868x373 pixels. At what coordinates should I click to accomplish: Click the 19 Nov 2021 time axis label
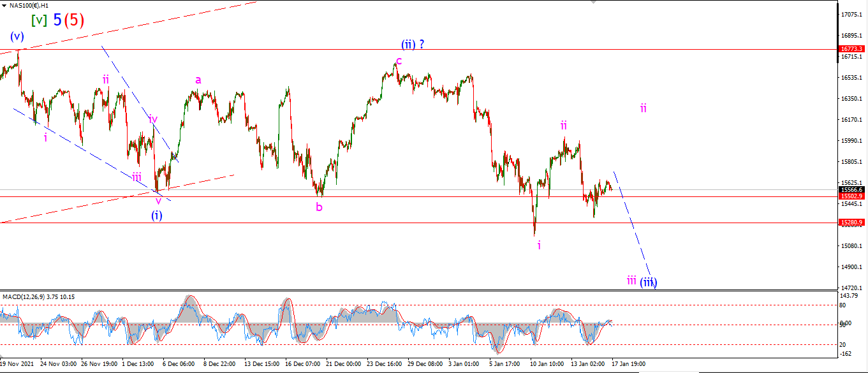[18, 363]
